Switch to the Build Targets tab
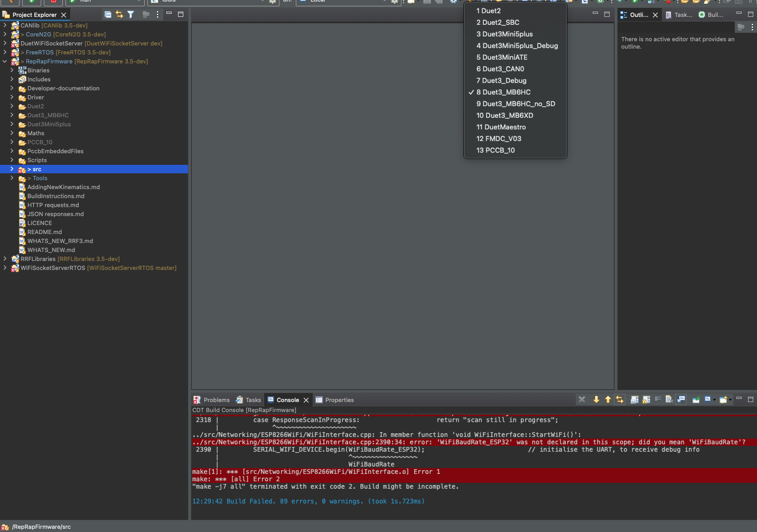The image size is (757, 532). click(x=711, y=15)
